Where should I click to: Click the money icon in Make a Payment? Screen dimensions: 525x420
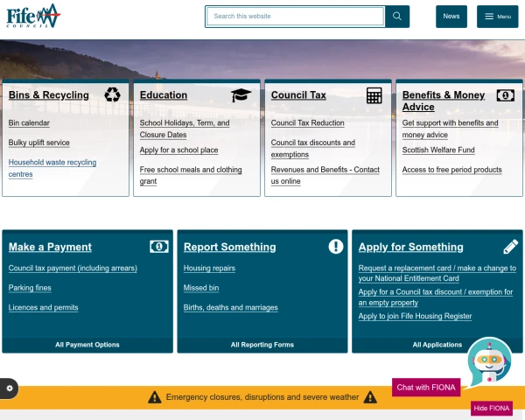click(x=158, y=247)
